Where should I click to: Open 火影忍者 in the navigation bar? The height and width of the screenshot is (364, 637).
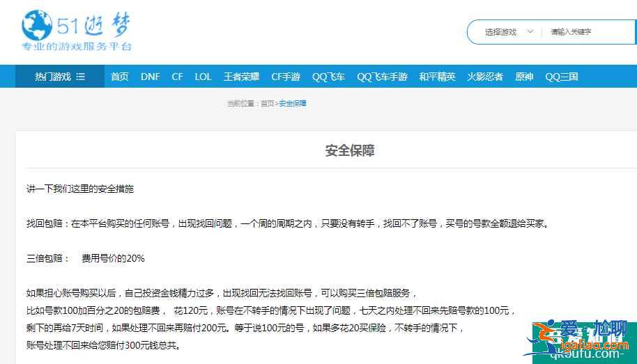coord(485,77)
